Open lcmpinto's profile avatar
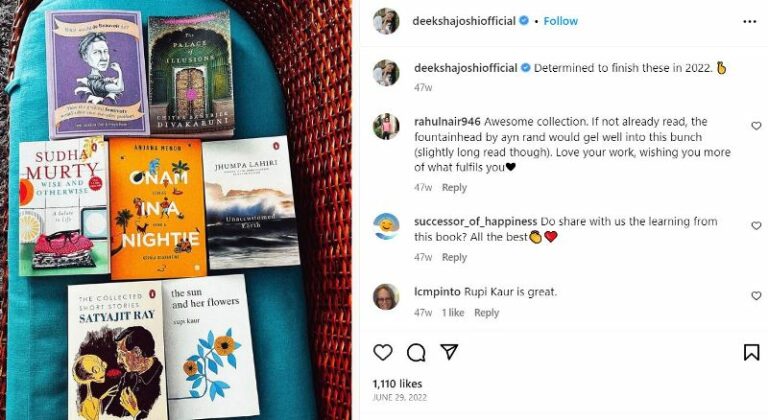The image size is (768, 420). pyautogui.click(x=386, y=296)
